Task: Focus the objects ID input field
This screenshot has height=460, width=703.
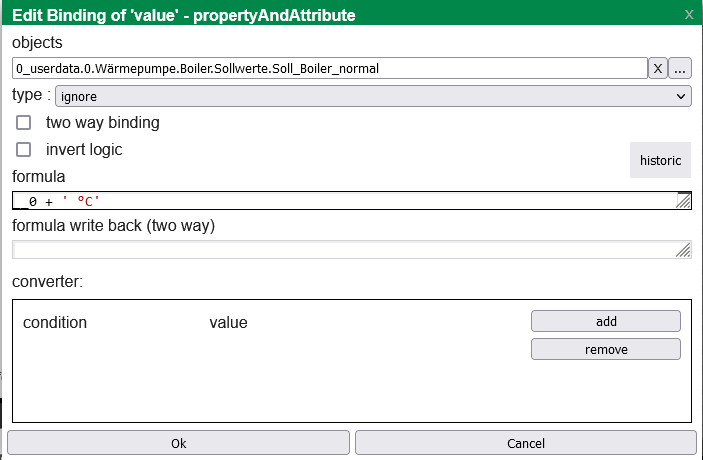Action: pyautogui.click(x=330, y=69)
